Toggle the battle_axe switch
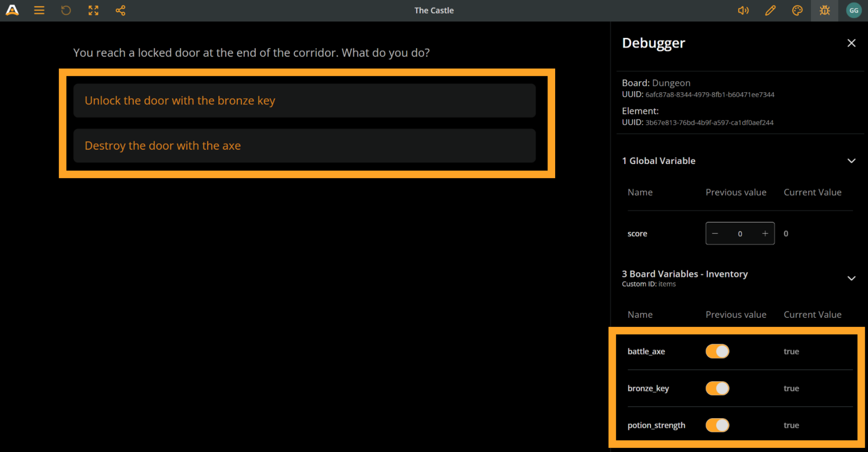This screenshot has height=452, width=868. pos(717,351)
